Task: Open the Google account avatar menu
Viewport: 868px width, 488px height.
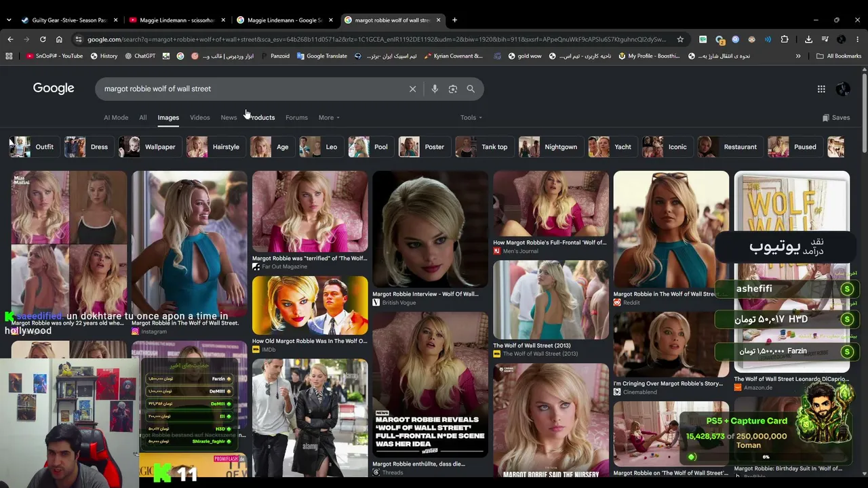Action: [x=843, y=89]
